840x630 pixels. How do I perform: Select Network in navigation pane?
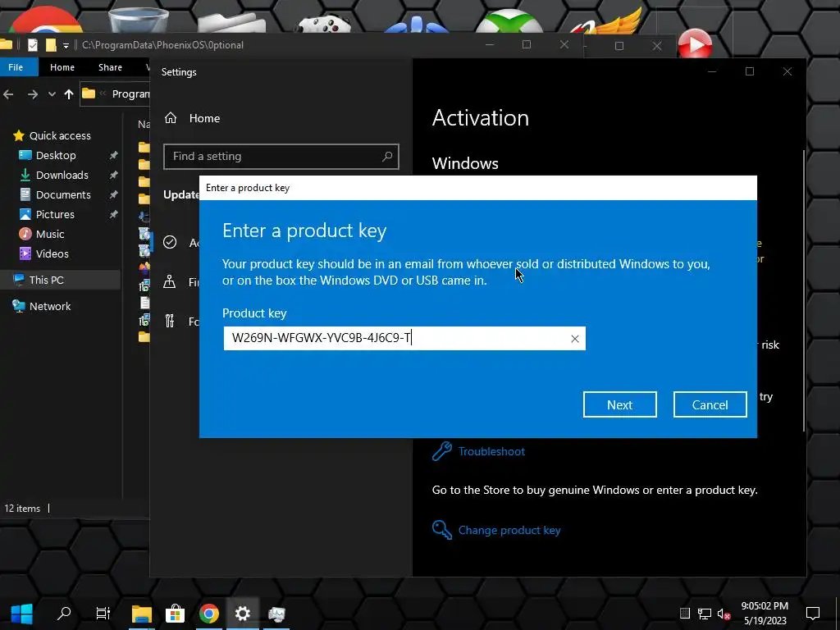49,307
